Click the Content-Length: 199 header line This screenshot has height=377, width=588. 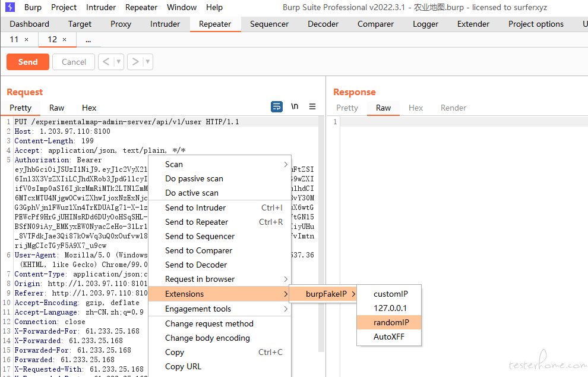pos(54,141)
